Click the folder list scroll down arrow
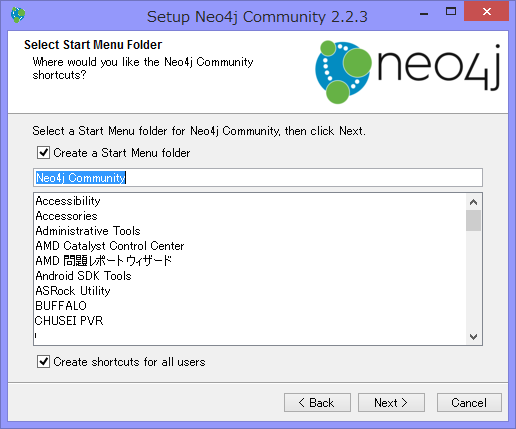 pyautogui.click(x=473, y=337)
